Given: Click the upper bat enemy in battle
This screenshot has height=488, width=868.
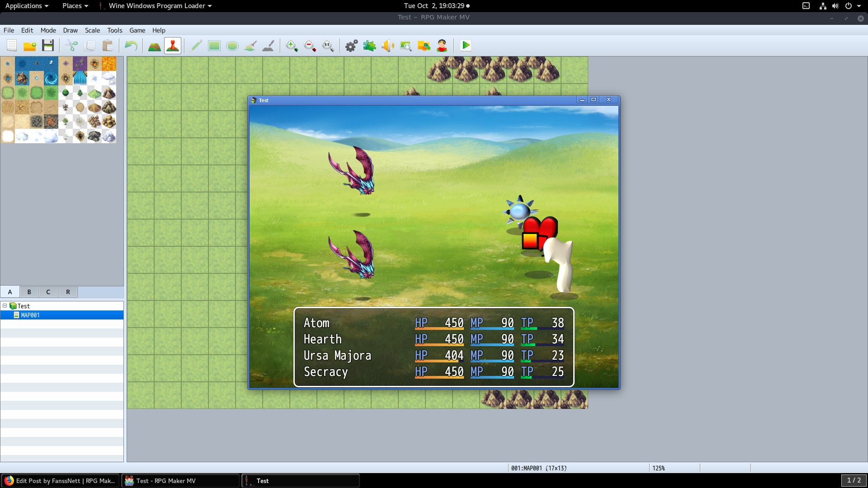Looking at the screenshot, I should click(352, 171).
